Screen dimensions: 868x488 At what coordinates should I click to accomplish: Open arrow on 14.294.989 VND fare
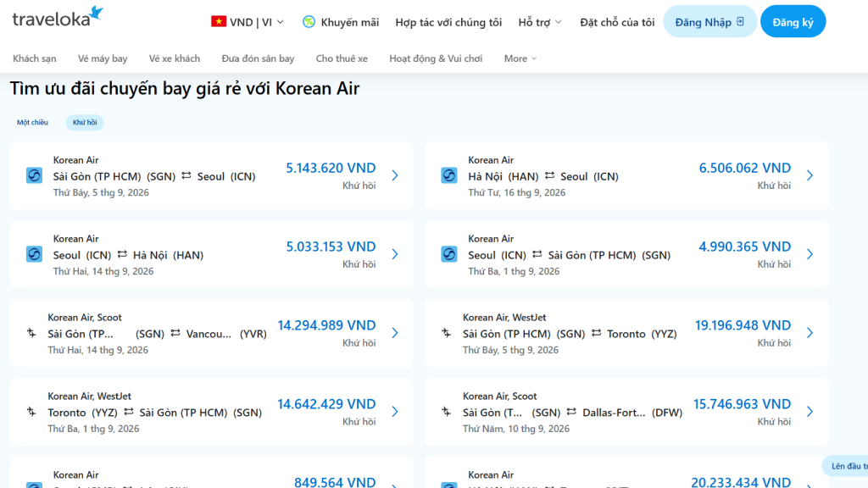point(395,332)
